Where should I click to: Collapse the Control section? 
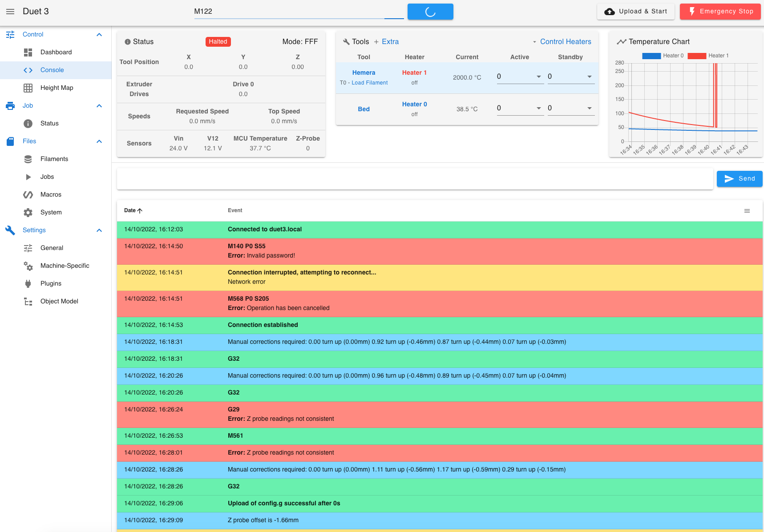pos(99,34)
